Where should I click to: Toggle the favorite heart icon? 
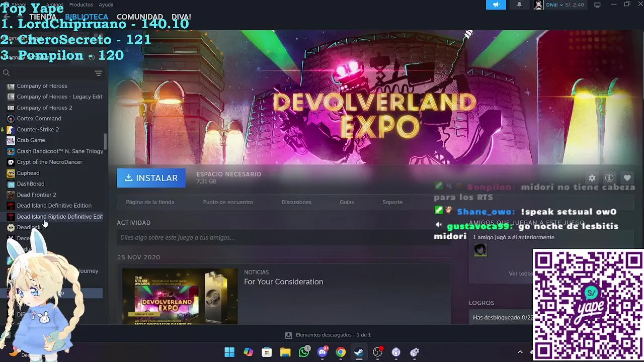coord(627,178)
